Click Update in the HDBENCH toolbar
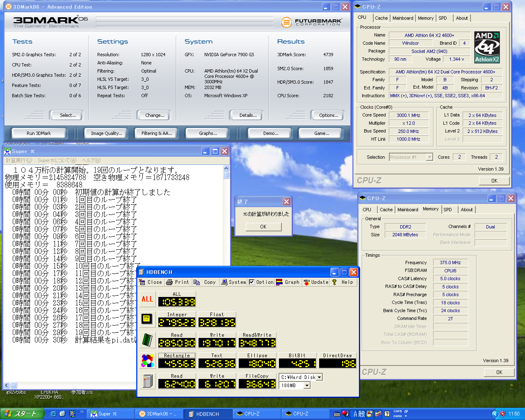The height and width of the screenshot is (420, 525). (316, 282)
